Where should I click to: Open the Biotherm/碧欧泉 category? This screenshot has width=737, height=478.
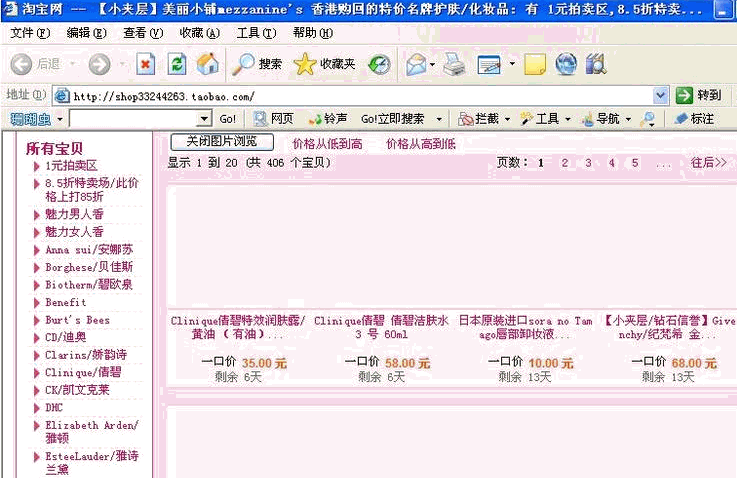(89, 284)
